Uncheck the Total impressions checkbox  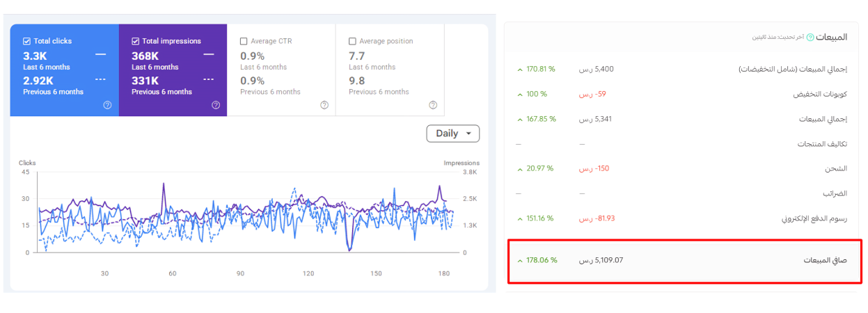tap(135, 41)
